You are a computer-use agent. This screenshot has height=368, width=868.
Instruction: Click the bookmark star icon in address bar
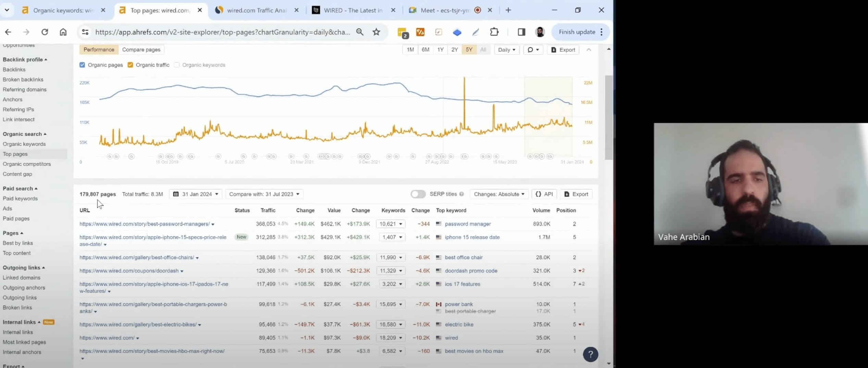(x=376, y=32)
